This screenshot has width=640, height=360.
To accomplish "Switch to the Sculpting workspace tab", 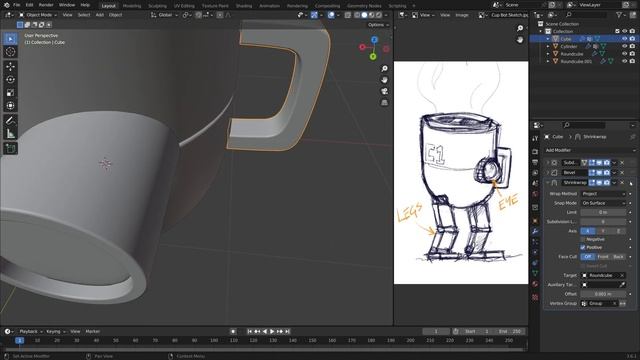I will click(x=157, y=6).
